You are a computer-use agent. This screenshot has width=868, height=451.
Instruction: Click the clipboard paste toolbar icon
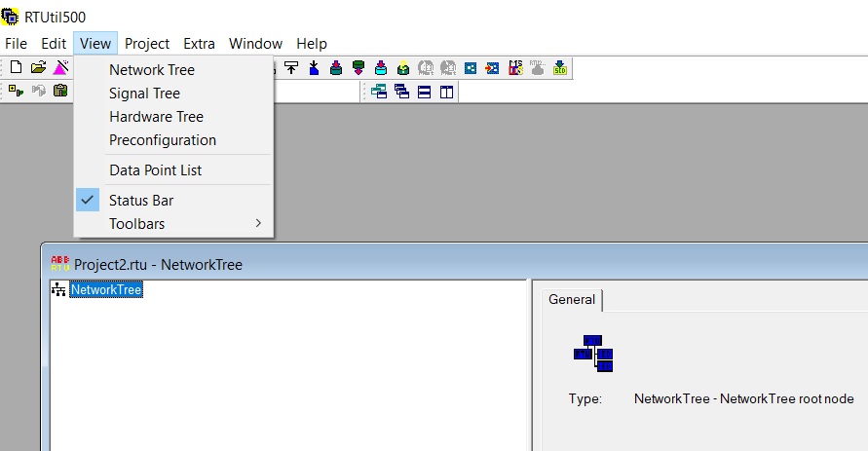tap(60, 91)
